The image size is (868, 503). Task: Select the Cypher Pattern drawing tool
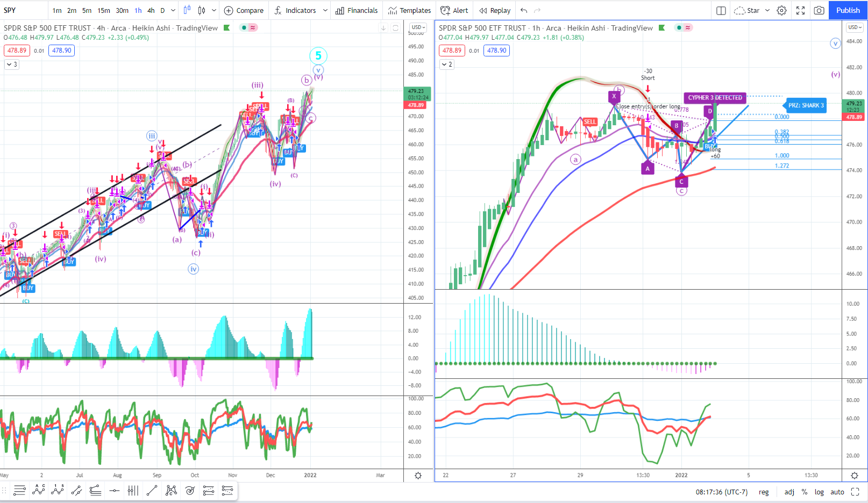pos(171,490)
